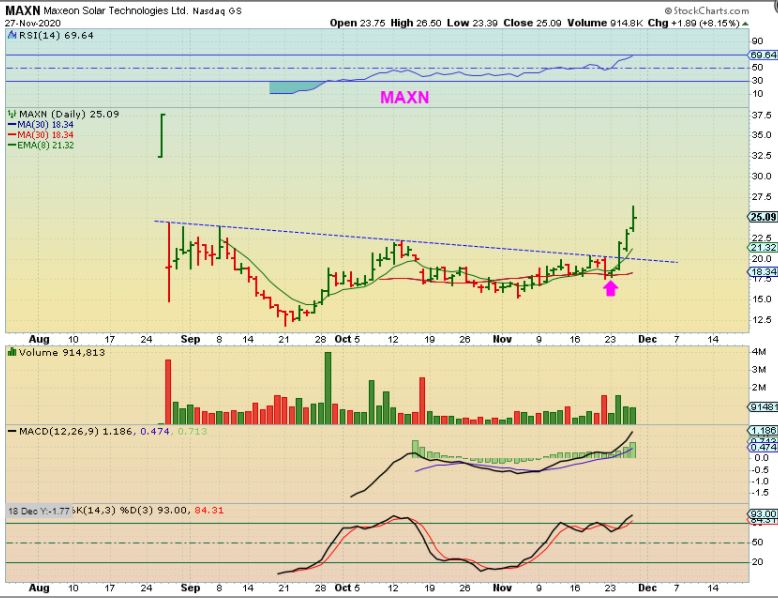The height and width of the screenshot is (598, 778).
Task: Click the MAXN (Daily) 25.09 legend label
Action: click(69, 114)
